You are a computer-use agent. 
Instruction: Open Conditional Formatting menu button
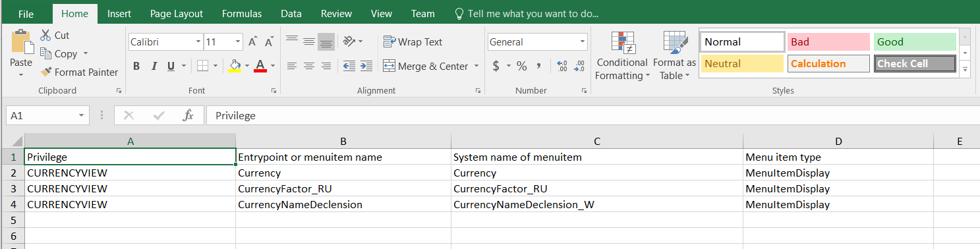[x=622, y=56]
